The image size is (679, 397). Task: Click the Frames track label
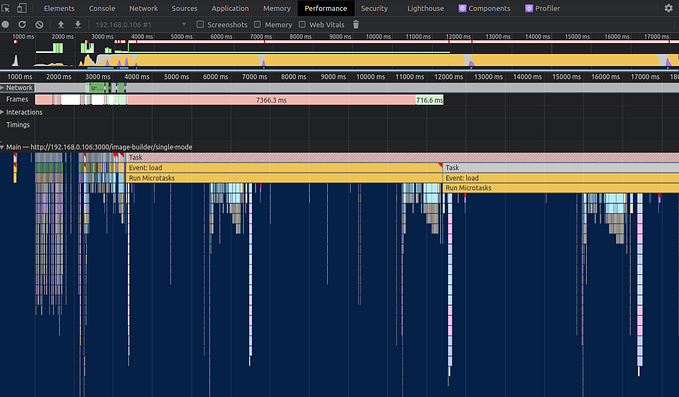pyautogui.click(x=17, y=99)
